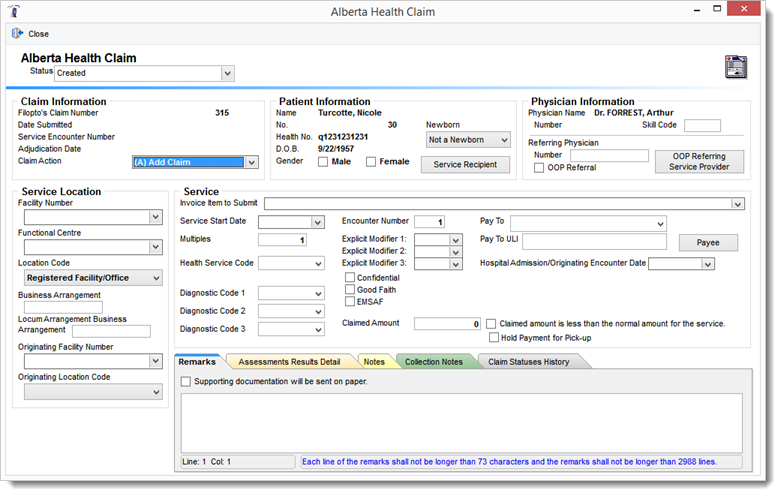This screenshot has height=496, width=781.
Task: Click the Payee button
Action: click(x=708, y=243)
